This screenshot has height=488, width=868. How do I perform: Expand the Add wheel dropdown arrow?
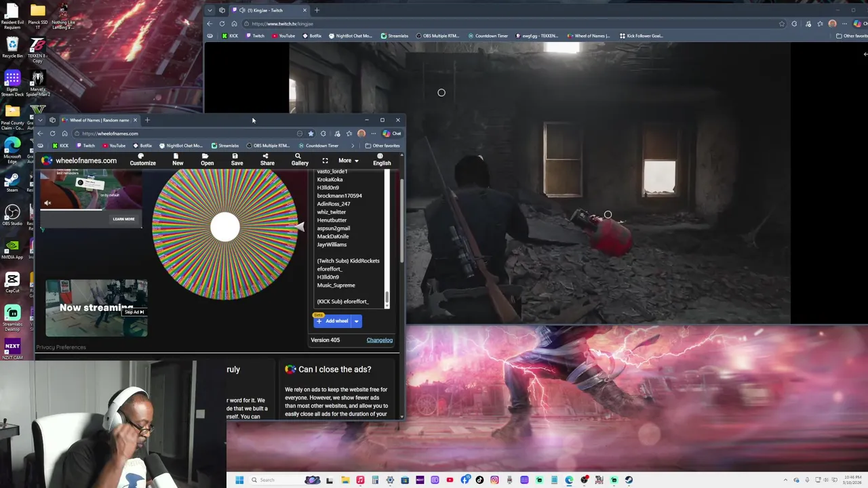tap(356, 321)
